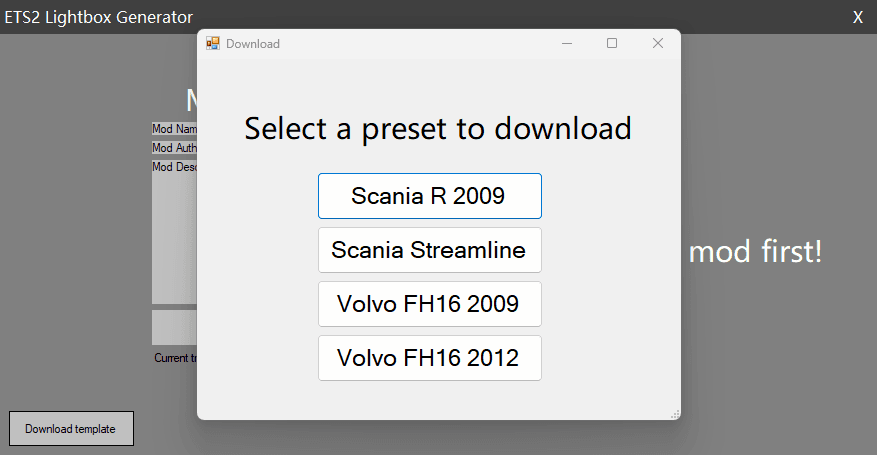Focus the Mod Name input field

(x=174, y=129)
